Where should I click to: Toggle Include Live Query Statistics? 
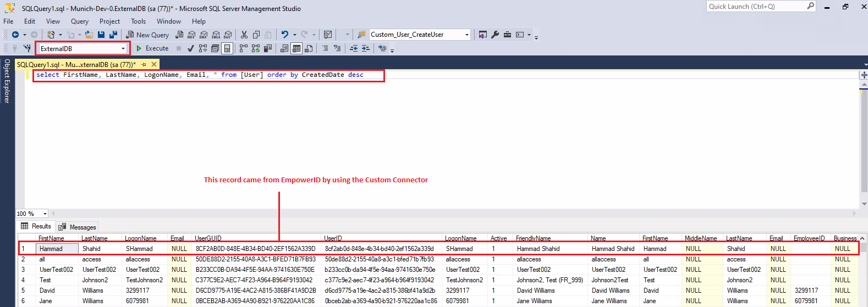point(255,48)
